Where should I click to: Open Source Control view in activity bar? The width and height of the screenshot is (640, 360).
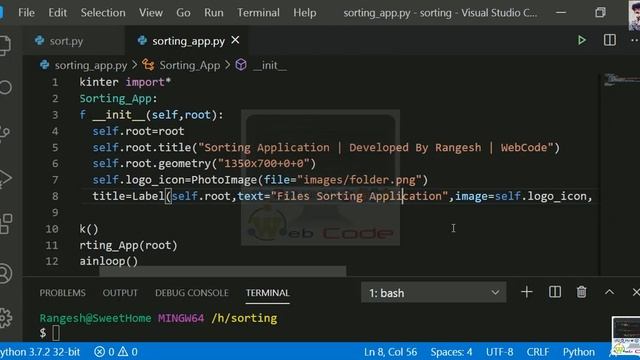coord(5,133)
